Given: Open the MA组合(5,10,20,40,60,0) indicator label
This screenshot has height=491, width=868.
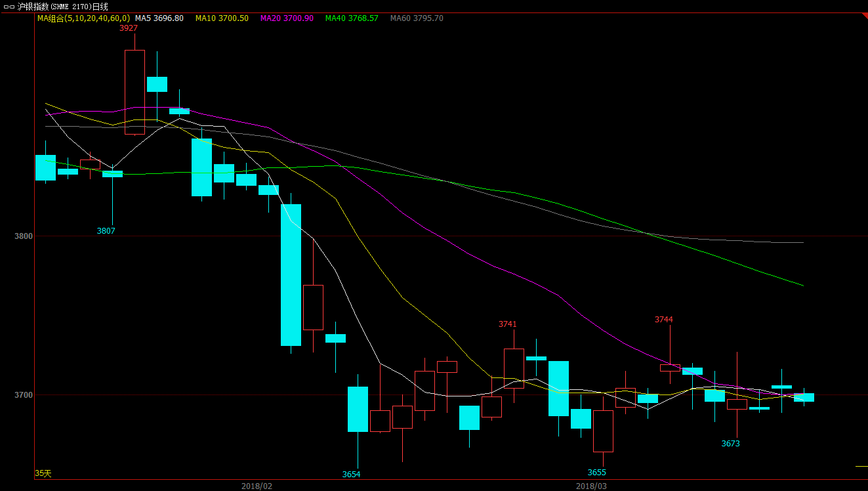Looking at the screenshot, I should click(x=83, y=18).
